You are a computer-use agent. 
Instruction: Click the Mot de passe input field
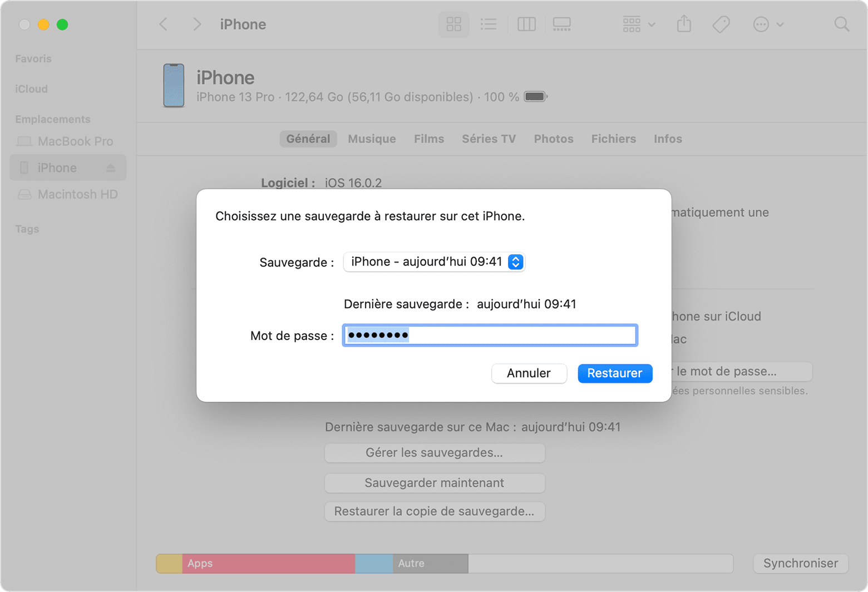click(x=490, y=335)
